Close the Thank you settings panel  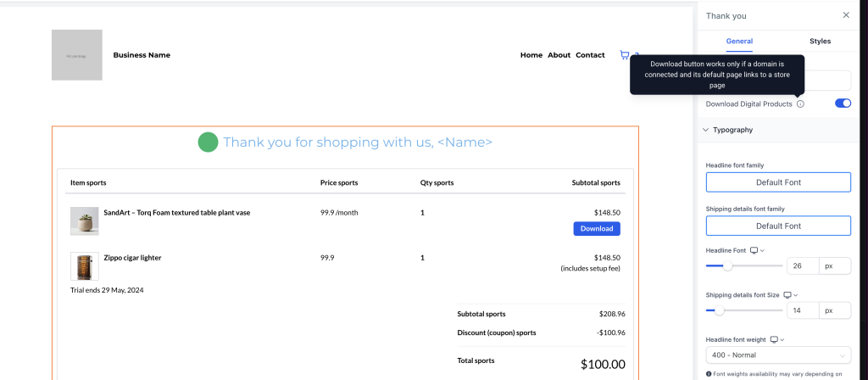tap(846, 15)
